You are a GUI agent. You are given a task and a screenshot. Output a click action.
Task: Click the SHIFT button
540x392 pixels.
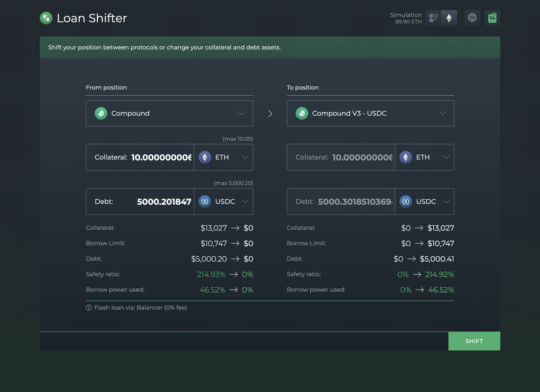(474, 341)
